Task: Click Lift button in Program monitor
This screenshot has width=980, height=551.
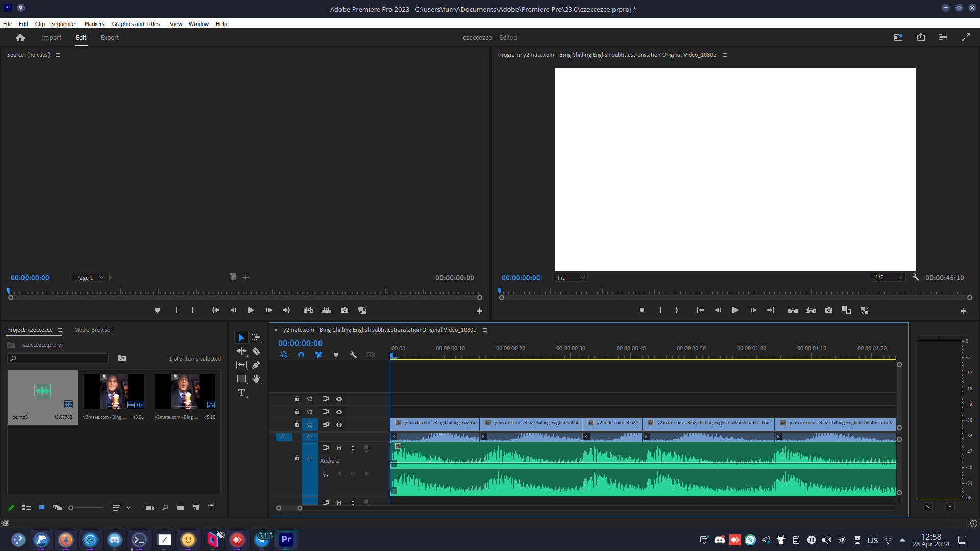Action: pos(793,310)
